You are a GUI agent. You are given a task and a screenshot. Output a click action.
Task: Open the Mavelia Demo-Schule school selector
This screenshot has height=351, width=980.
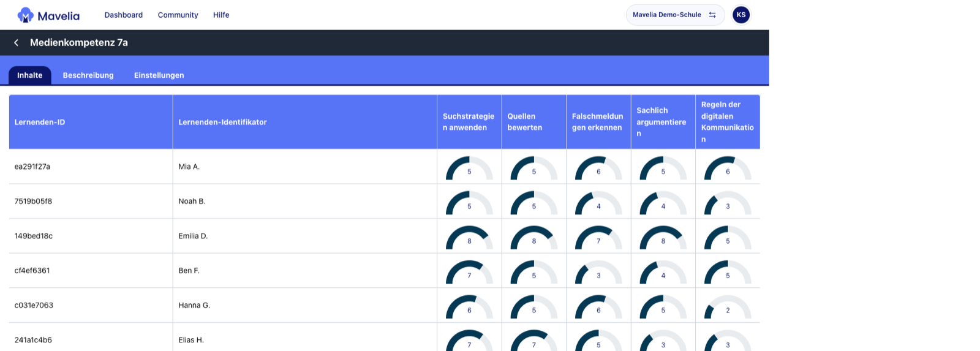click(x=675, y=15)
